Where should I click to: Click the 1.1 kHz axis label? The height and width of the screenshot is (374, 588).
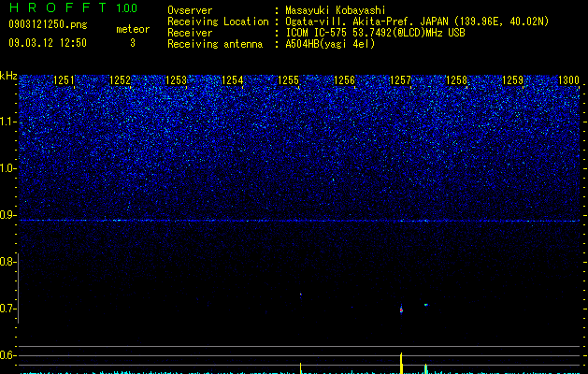[x=7, y=122]
